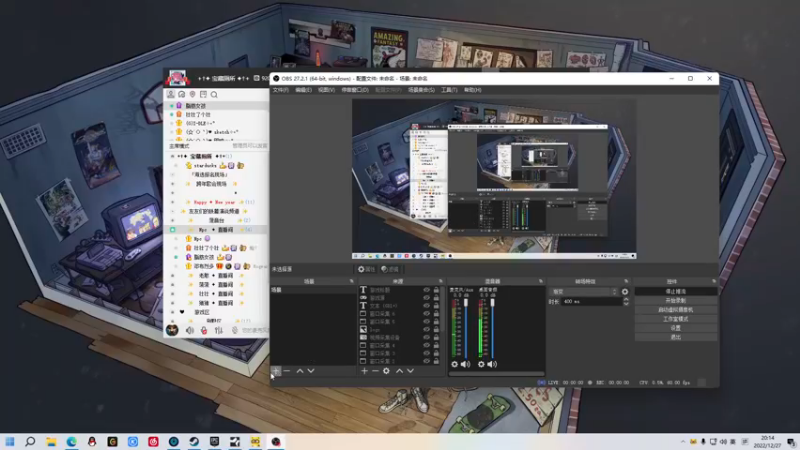800x450 pixels.
Task: Hide the 窗口采集 5 source with its eye
Action: pyautogui.click(x=427, y=321)
